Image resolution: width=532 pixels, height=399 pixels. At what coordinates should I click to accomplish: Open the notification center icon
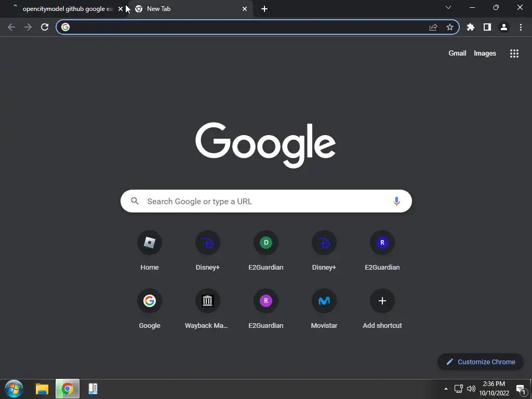pyautogui.click(x=521, y=389)
